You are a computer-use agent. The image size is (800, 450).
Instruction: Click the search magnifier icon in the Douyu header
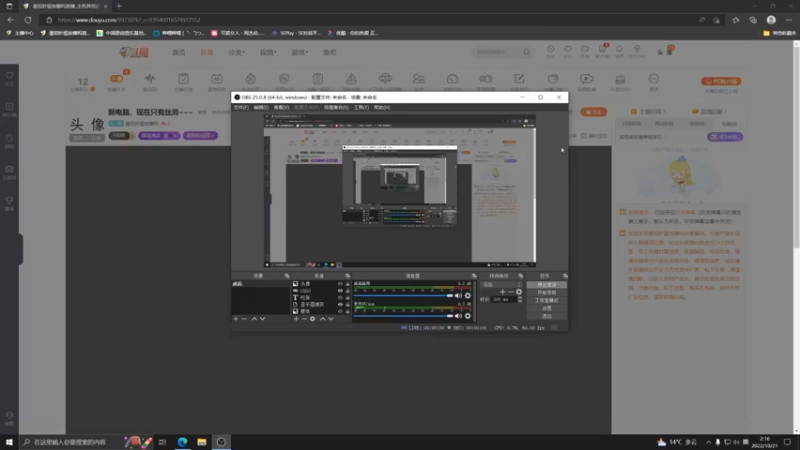click(527, 52)
